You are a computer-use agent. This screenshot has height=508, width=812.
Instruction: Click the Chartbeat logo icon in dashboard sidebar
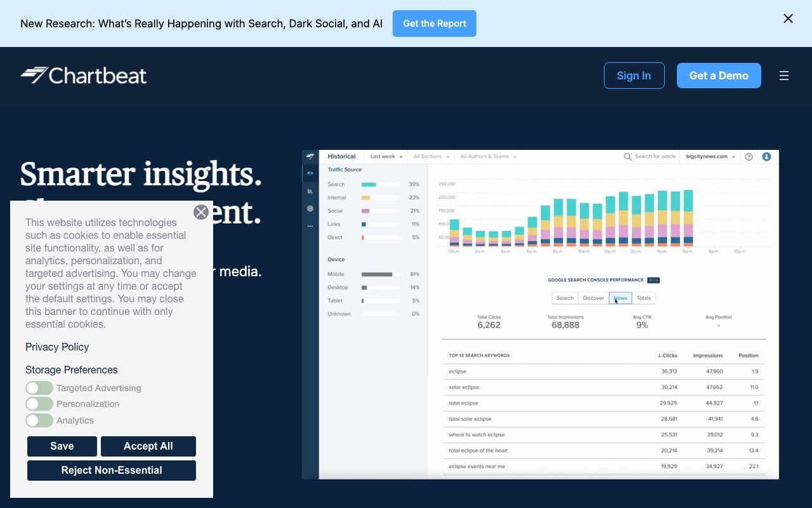[x=310, y=156]
